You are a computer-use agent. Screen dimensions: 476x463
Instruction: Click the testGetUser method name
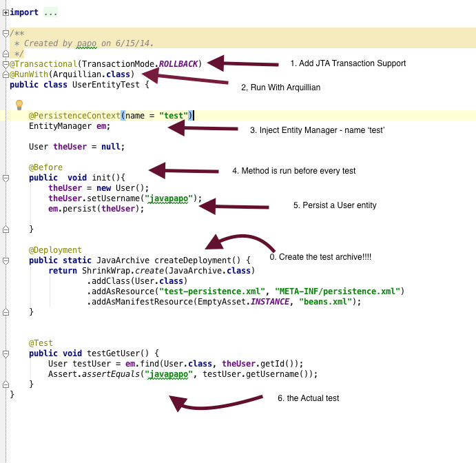(113, 353)
